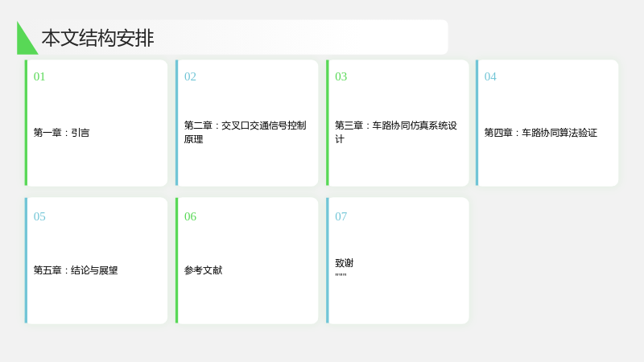The height and width of the screenshot is (362, 644).
Task: Click the number 04 label
Action: (490, 76)
